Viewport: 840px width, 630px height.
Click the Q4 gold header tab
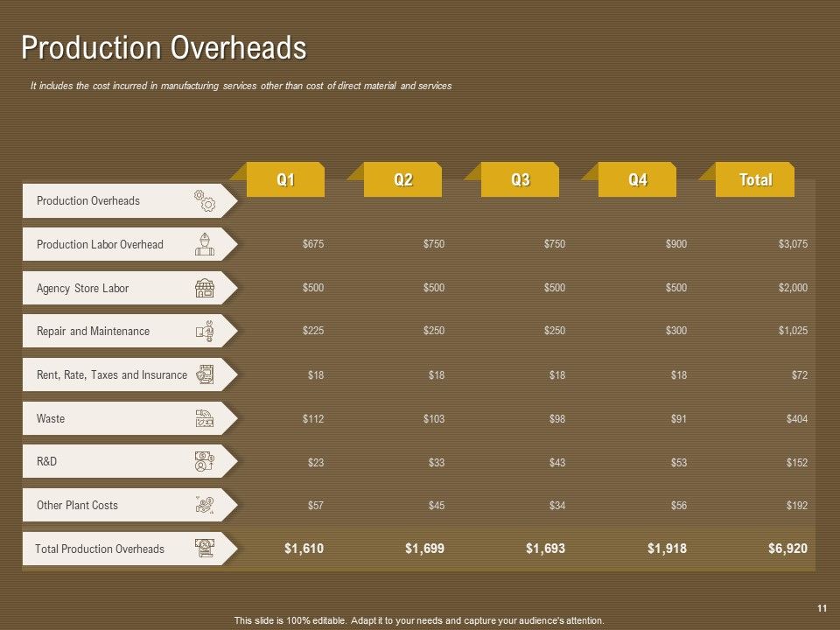[638, 179]
